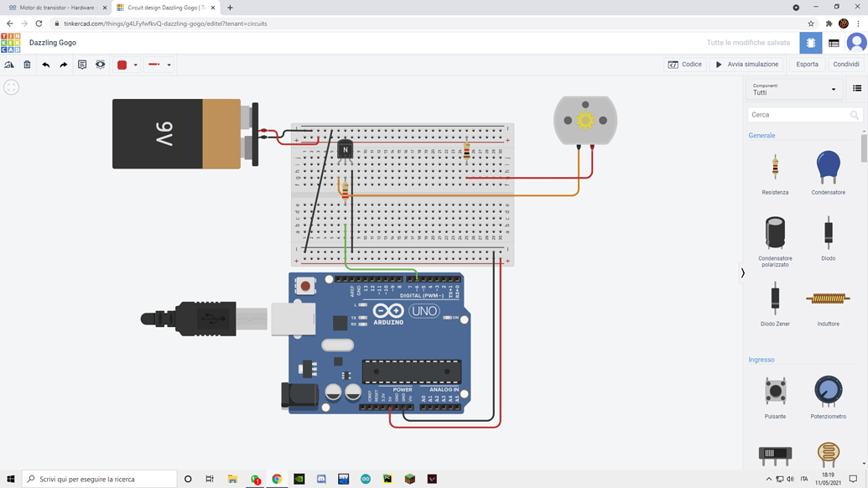Click the rotate tool icon
Screen dimensions: 868x488
[x=8, y=64]
